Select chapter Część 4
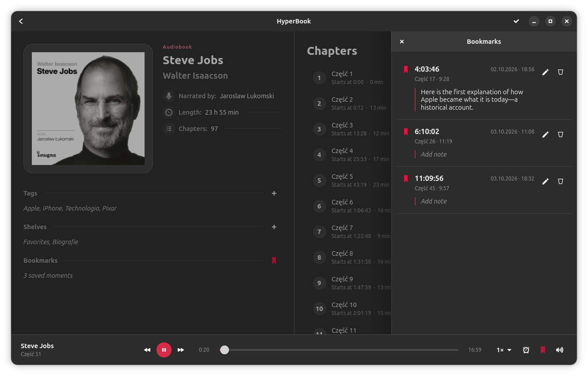 pos(348,155)
